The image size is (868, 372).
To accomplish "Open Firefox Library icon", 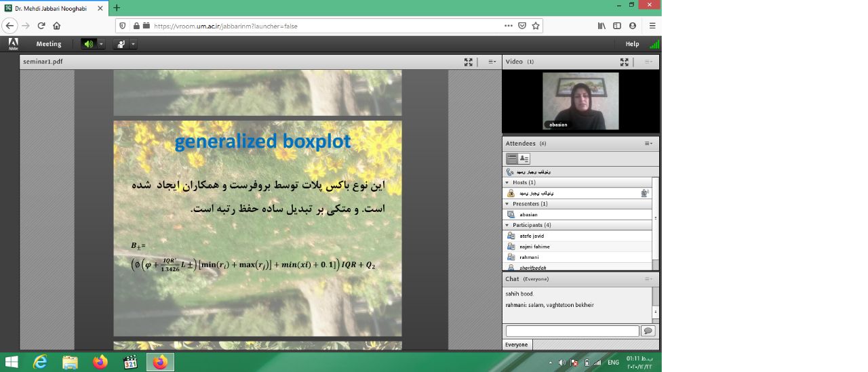I will [x=601, y=26].
